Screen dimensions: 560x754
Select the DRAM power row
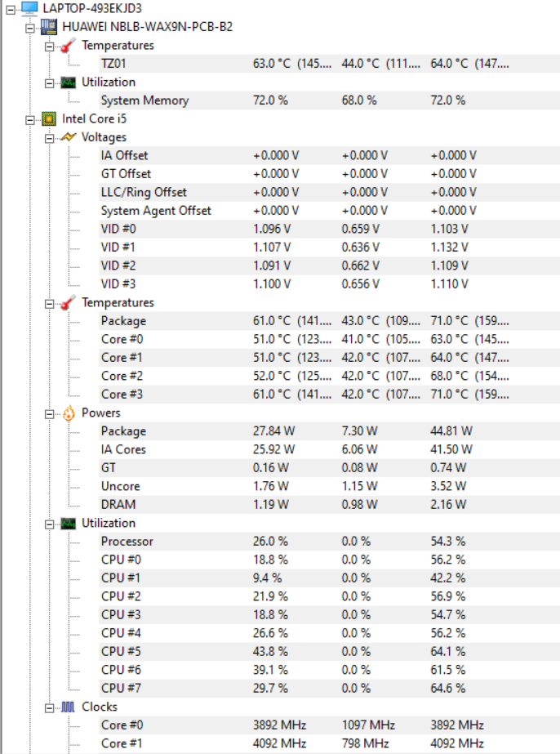coord(329,504)
